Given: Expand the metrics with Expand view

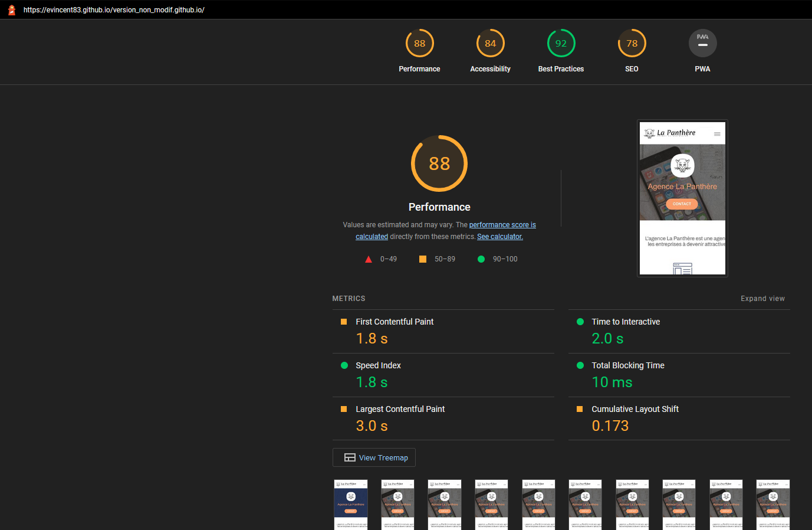Looking at the screenshot, I should [762, 298].
